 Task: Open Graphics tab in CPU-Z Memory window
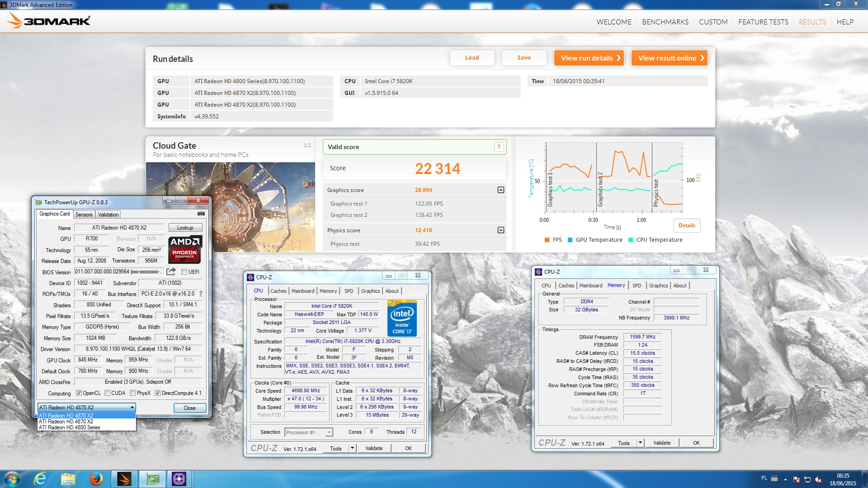coord(658,286)
